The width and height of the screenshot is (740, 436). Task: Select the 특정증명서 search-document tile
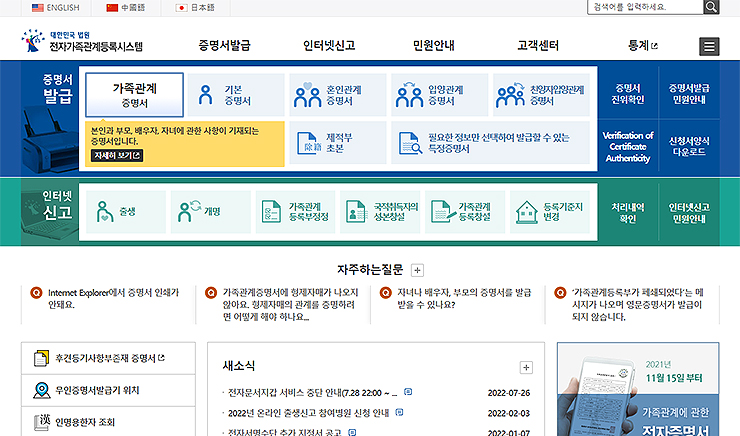[x=490, y=143]
